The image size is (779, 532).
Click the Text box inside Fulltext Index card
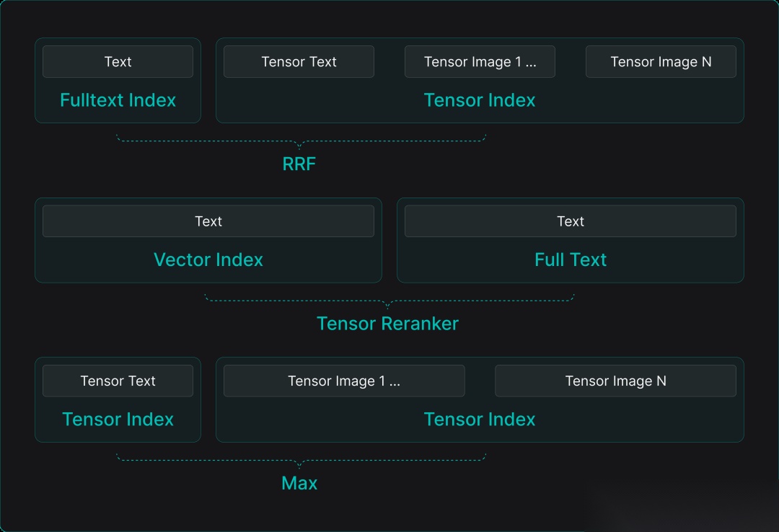118,61
